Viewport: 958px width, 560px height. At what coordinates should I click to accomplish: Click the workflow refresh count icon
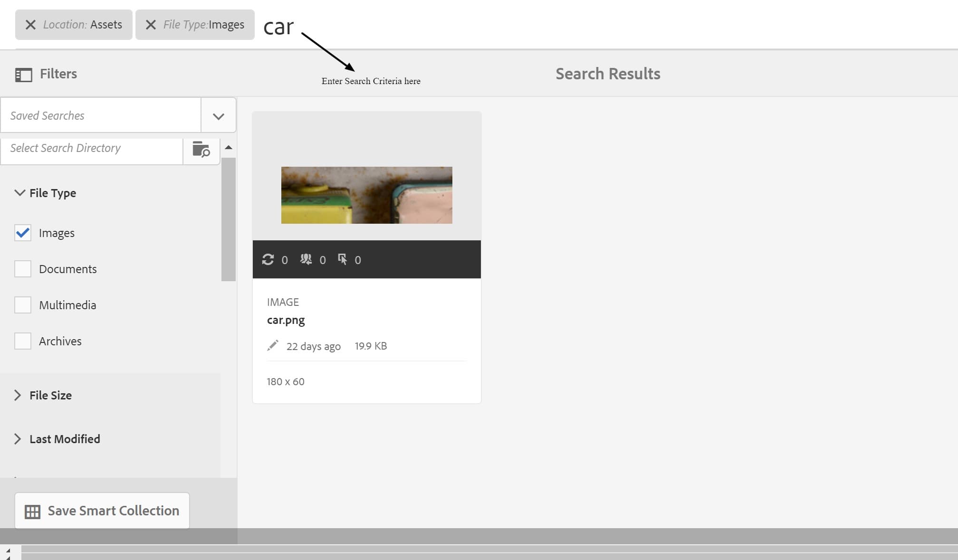(268, 259)
